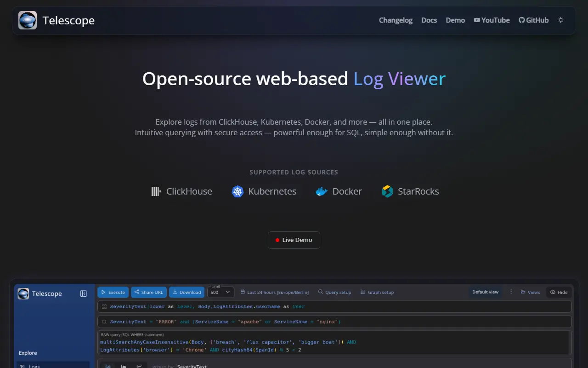The width and height of the screenshot is (588, 368).
Task: Open Graph setup in the preview
Action: click(377, 292)
